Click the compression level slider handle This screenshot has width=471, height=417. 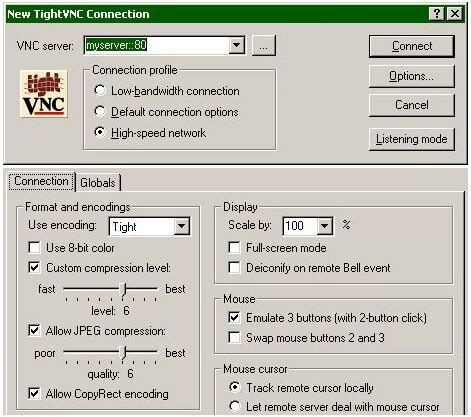pos(123,289)
